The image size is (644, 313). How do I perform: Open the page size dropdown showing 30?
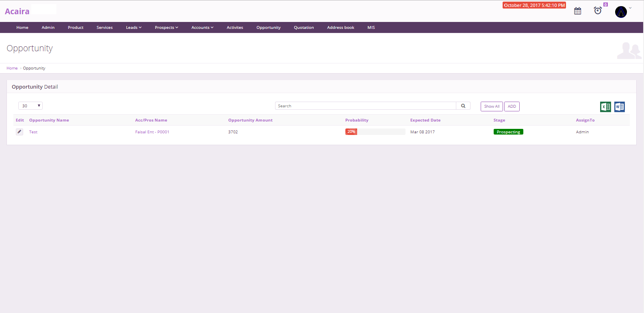pyautogui.click(x=30, y=106)
